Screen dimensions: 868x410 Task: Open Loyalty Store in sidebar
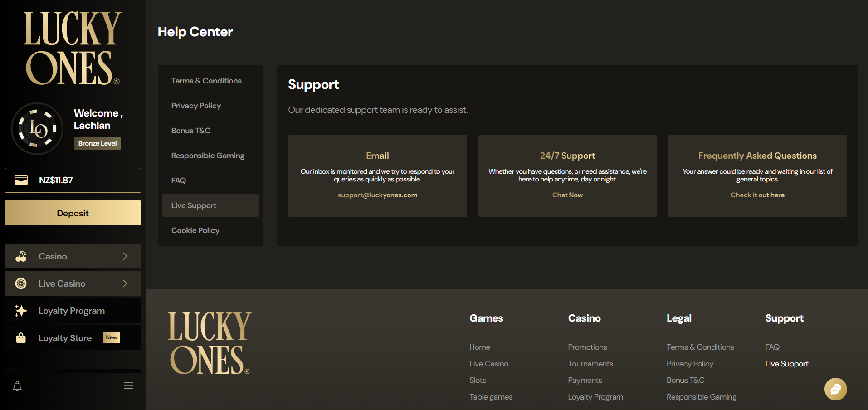73,338
